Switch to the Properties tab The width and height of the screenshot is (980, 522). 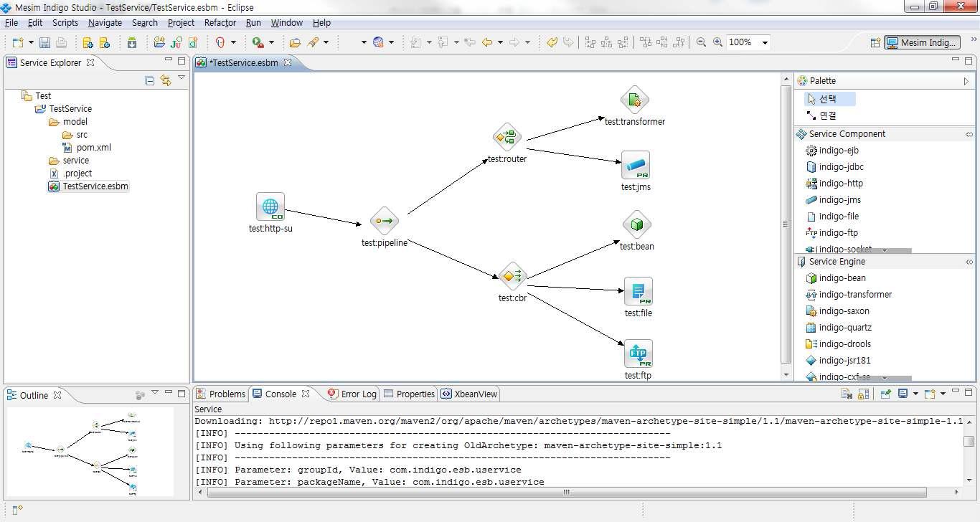tap(409, 394)
